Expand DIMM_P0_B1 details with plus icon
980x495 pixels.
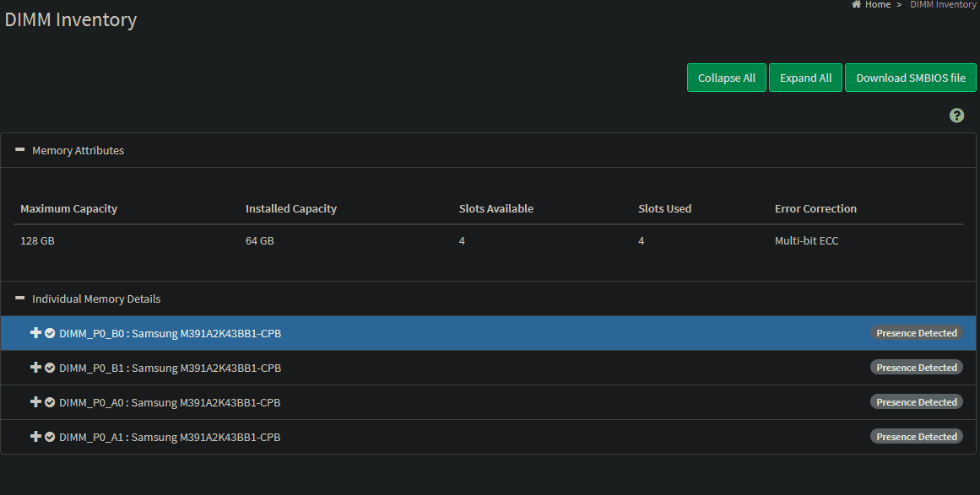click(35, 368)
